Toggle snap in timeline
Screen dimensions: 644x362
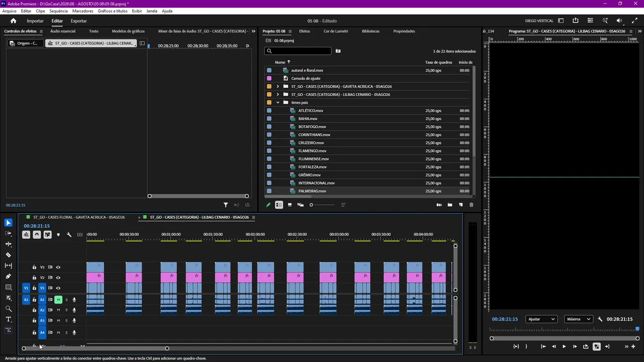(37, 235)
